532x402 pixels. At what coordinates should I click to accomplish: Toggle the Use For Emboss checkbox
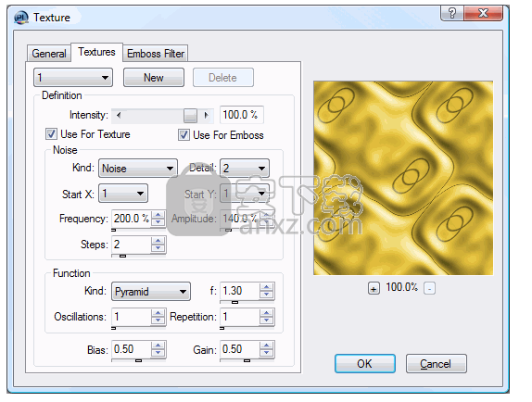click(184, 135)
